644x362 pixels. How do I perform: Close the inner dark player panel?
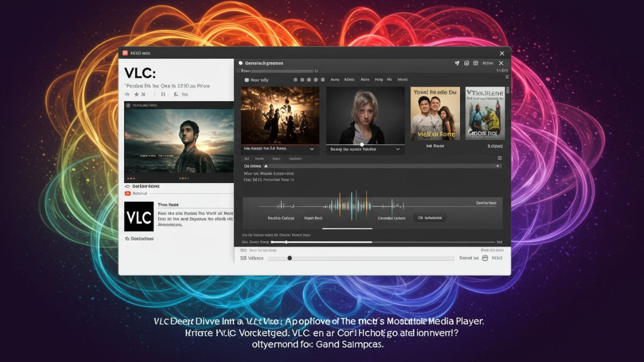[x=501, y=63]
